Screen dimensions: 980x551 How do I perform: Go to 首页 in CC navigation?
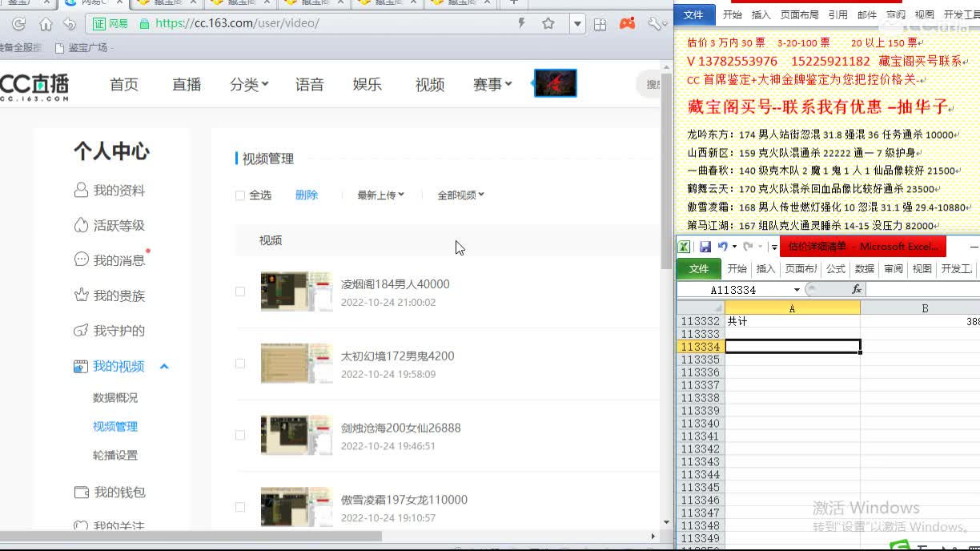(x=124, y=84)
